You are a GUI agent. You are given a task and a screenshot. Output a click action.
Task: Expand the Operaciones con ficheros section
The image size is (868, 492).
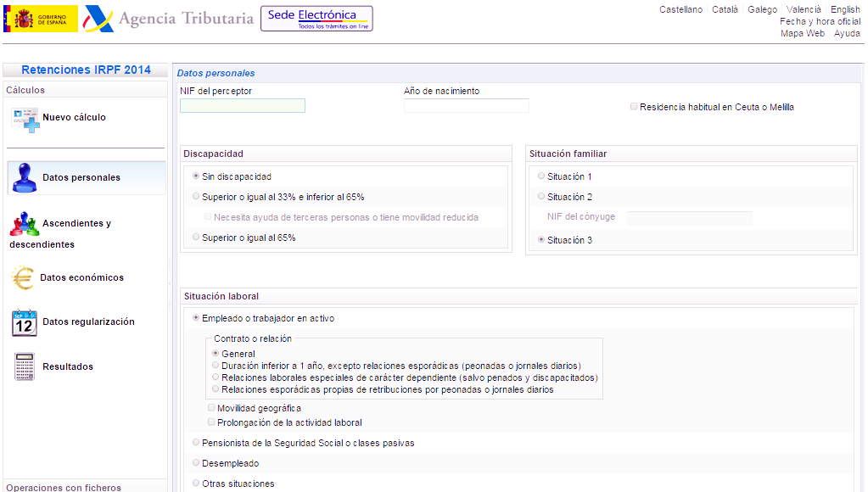tap(64, 487)
